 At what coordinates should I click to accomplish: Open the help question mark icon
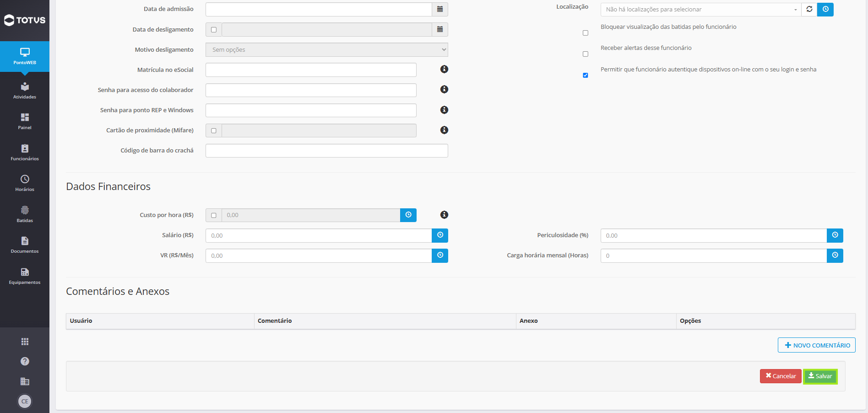click(x=25, y=361)
